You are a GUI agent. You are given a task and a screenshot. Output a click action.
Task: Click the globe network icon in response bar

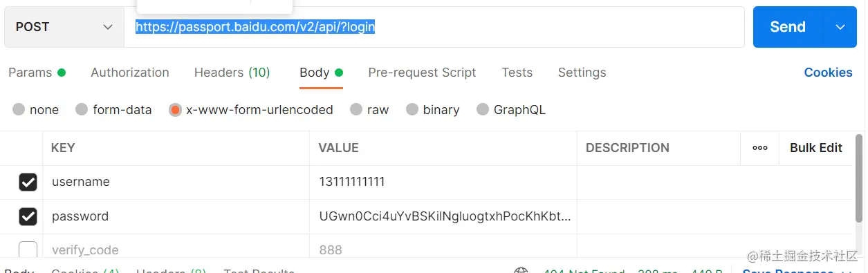(x=521, y=270)
